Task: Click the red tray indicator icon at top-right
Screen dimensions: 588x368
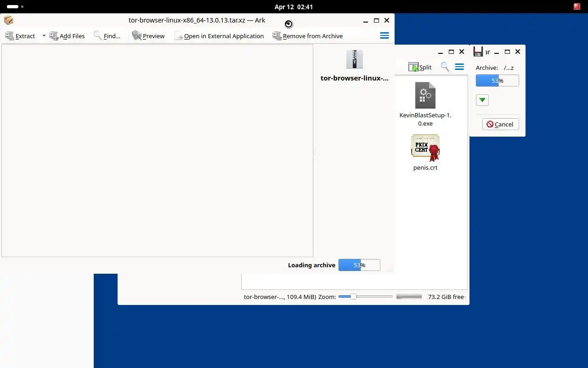Action: coord(577,7)
